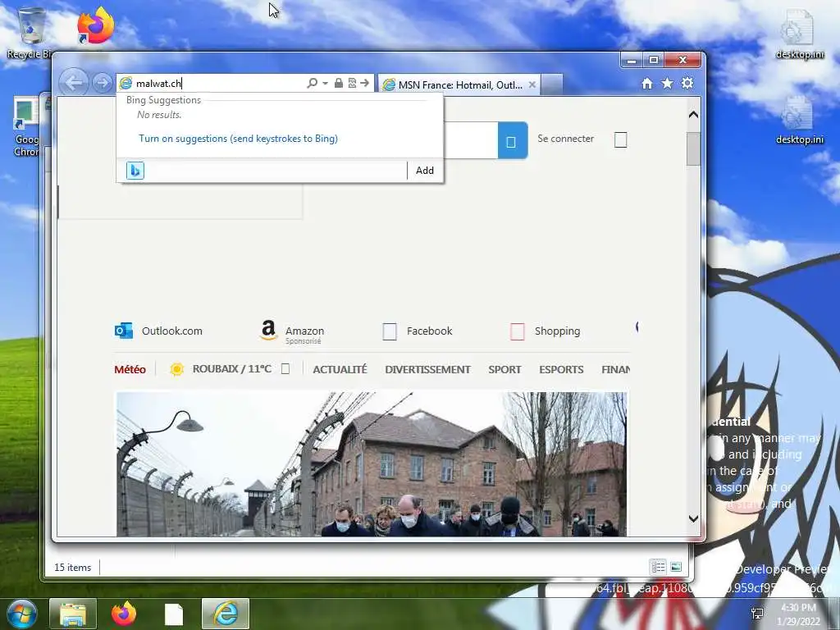Screen dimensions: 840x630
Task: Turn on suggestions from Bing
Action: (238, 139)
